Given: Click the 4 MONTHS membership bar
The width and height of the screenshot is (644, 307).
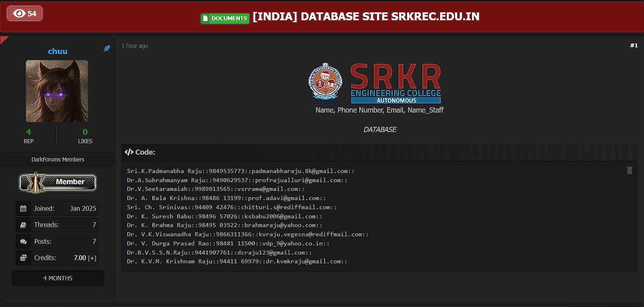Looking at the screenshot, I should [x=58, y=278].
